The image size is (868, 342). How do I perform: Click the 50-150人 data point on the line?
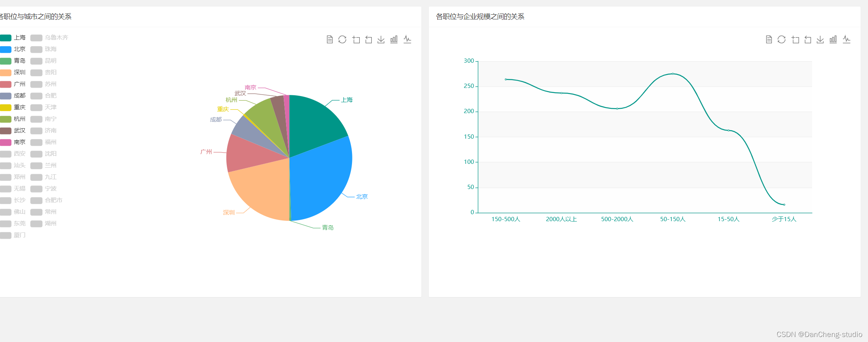tap(673, 74)
